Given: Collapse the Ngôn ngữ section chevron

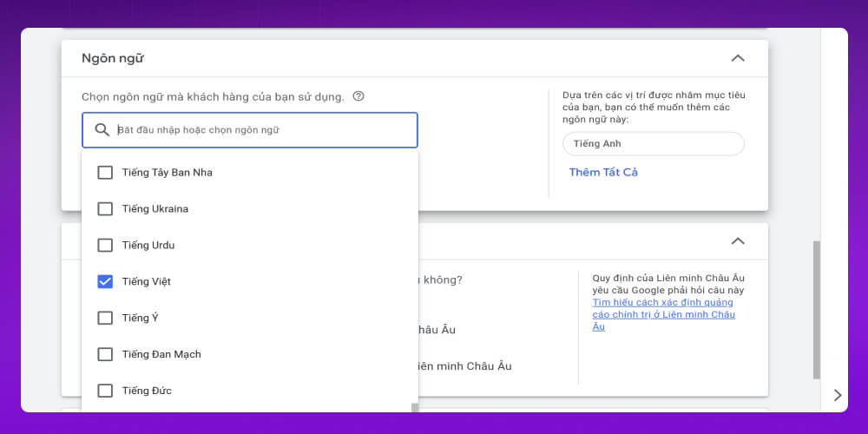Looking at the screenshot, I should (x=738, y=58).
